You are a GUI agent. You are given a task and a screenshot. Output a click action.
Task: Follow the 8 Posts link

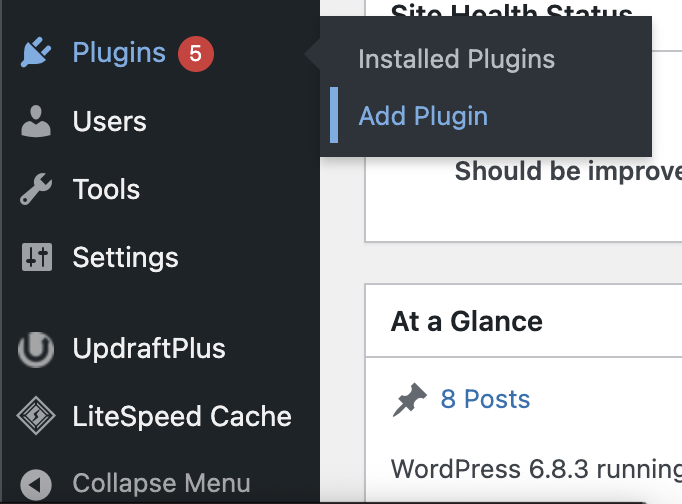tap(485, 400)
